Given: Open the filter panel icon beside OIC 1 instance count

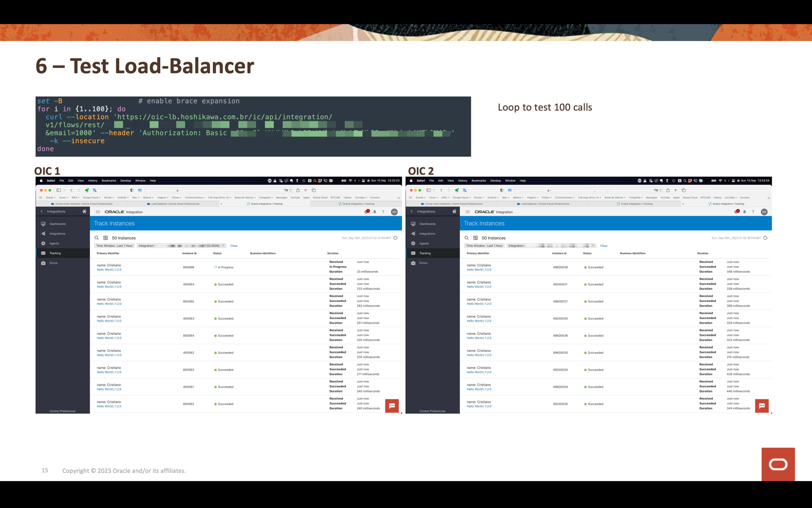Looking at the screenshot, I should point(106,238).
